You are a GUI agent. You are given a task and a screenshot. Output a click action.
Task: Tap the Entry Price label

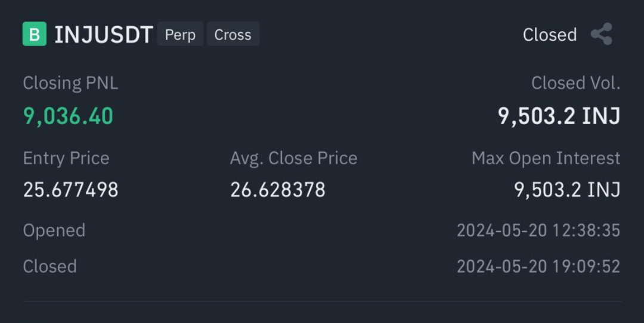coord(66,158)
